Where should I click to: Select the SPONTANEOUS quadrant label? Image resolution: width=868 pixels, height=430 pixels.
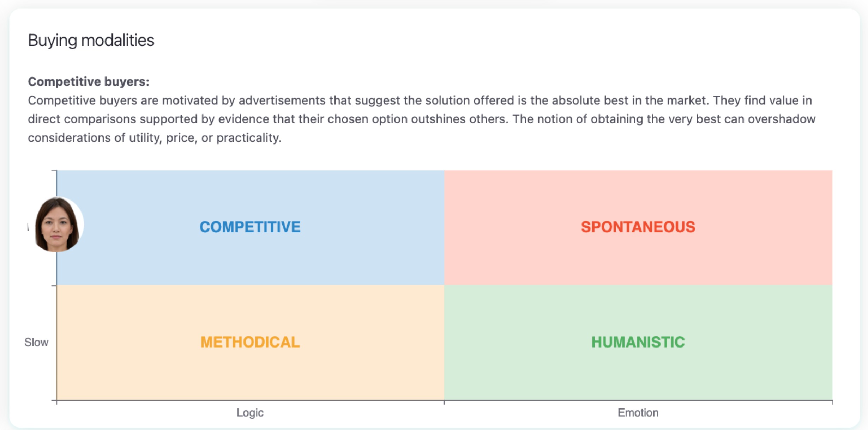pos(638,227)
